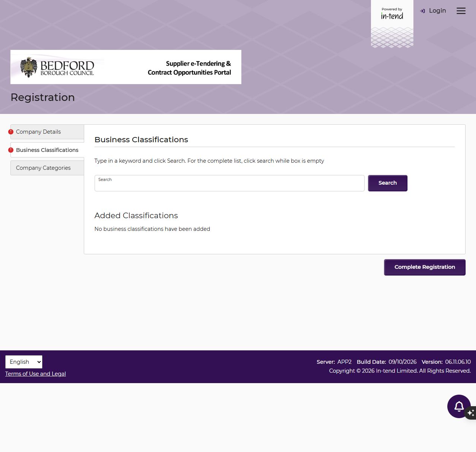
Task: Click the Supplier e-Tendering portal banner
Action: [x=126, y=67]
